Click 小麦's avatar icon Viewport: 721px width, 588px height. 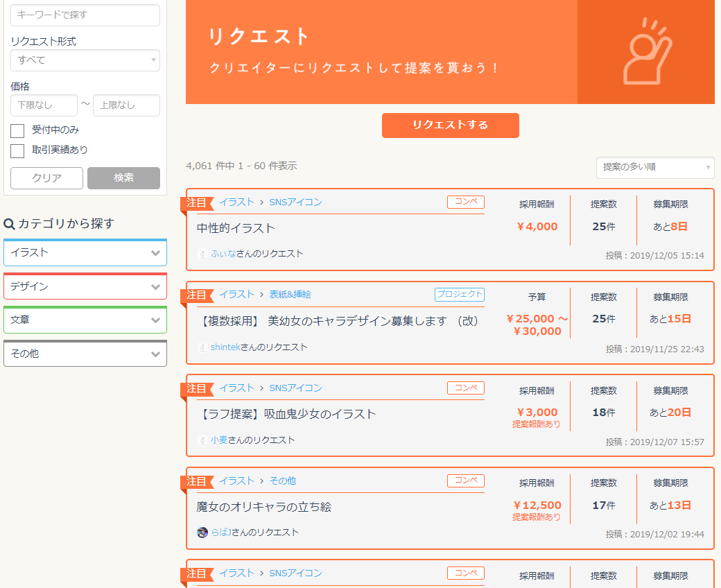point(202,440)
